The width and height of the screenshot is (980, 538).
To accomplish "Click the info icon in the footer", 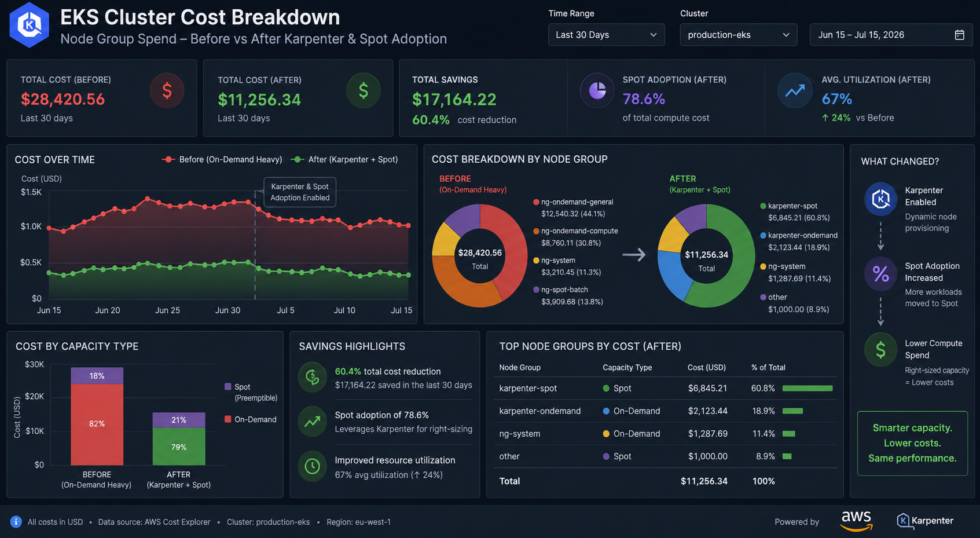I will pyautogui.click(x=16, y=522).
